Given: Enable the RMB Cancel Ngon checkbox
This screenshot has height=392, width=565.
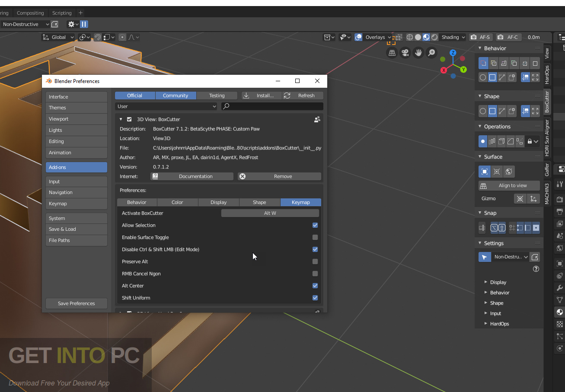Looking at the screenshot, I should 315,274.
